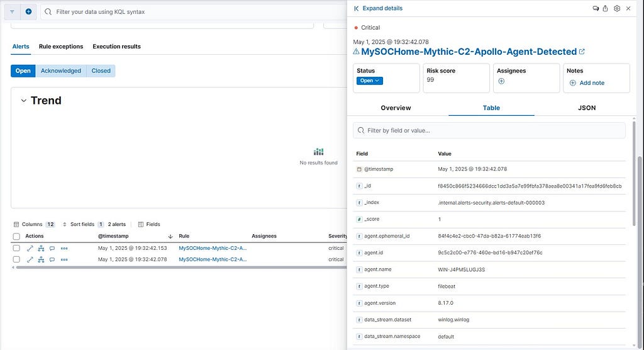644x350 pixels.
Task: Select the Table tab in flyout
Action: (491, 108)
